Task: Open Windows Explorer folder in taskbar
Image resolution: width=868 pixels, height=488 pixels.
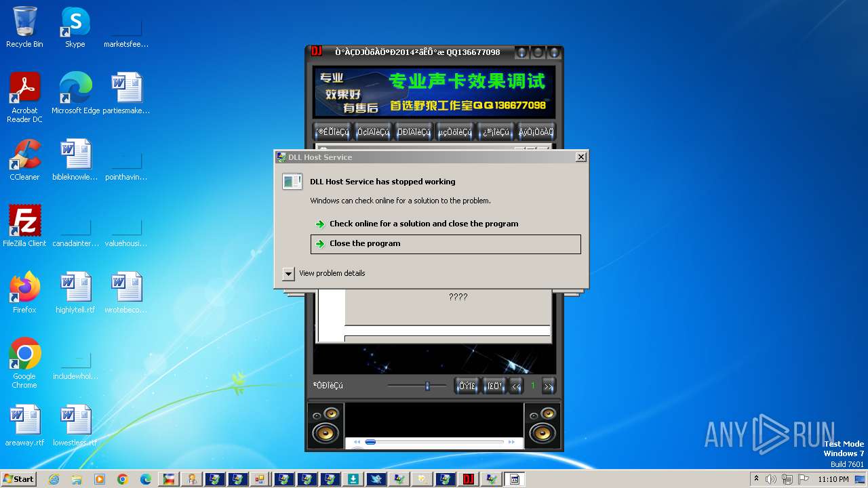Action: click(77, 479)
